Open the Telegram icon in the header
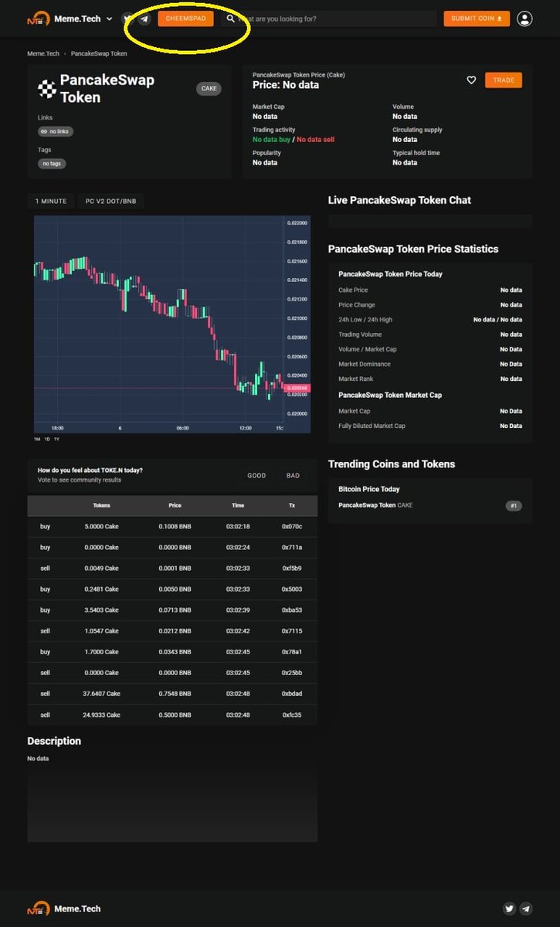The width and height of the screenshot is (560, 927). pyautogui.click(x=144, y=19)
